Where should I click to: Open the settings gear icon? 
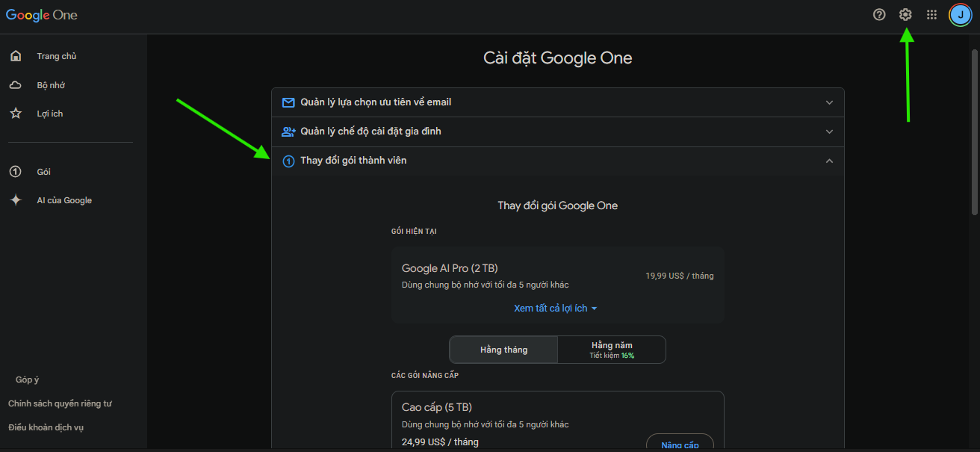(905, 14)
